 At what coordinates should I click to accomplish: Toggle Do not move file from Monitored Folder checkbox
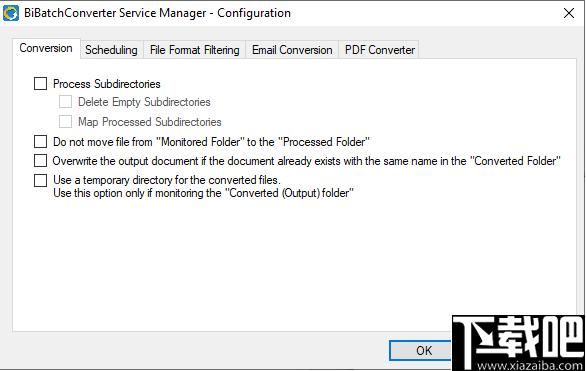coord(40,142)
